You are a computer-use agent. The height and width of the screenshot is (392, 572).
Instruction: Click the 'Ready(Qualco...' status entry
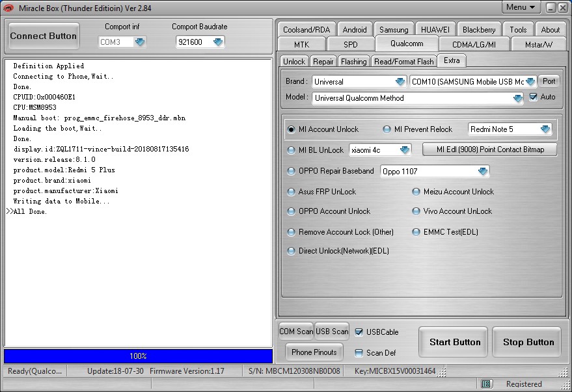tap(34, 371)
